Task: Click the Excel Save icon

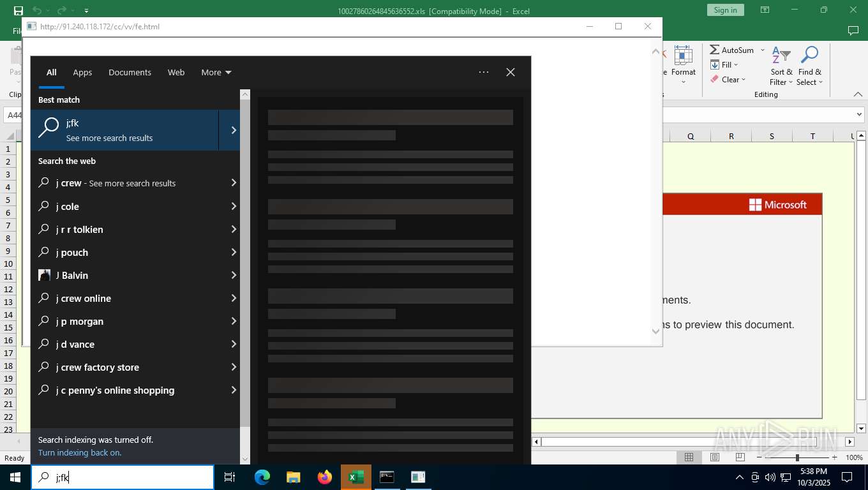Action: pos(18,10)
